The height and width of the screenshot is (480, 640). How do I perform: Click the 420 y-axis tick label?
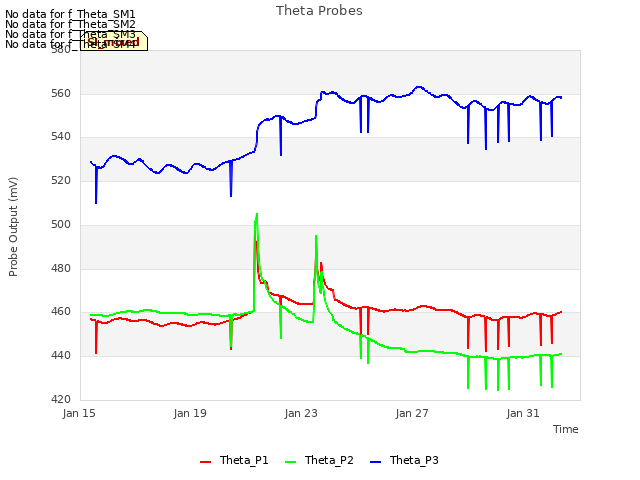pos(61,399)
